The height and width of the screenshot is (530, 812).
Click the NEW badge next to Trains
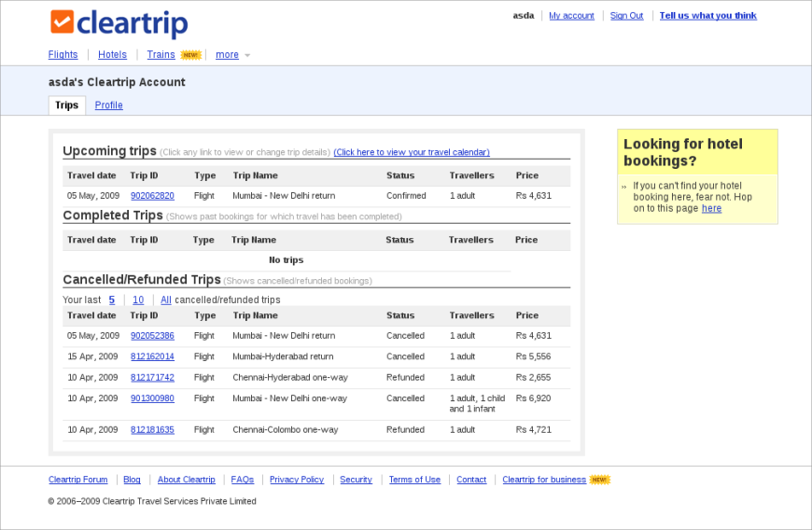[x=190, y=55]
